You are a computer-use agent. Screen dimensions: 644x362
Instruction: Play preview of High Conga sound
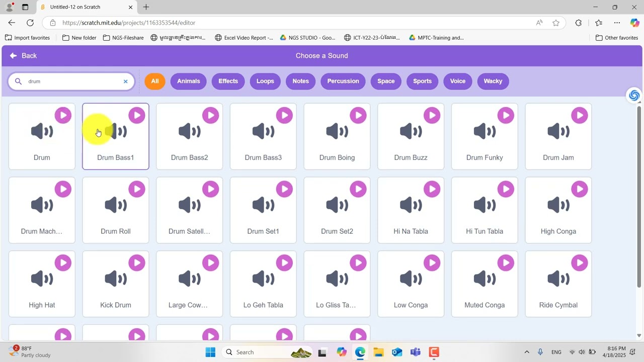580,190
